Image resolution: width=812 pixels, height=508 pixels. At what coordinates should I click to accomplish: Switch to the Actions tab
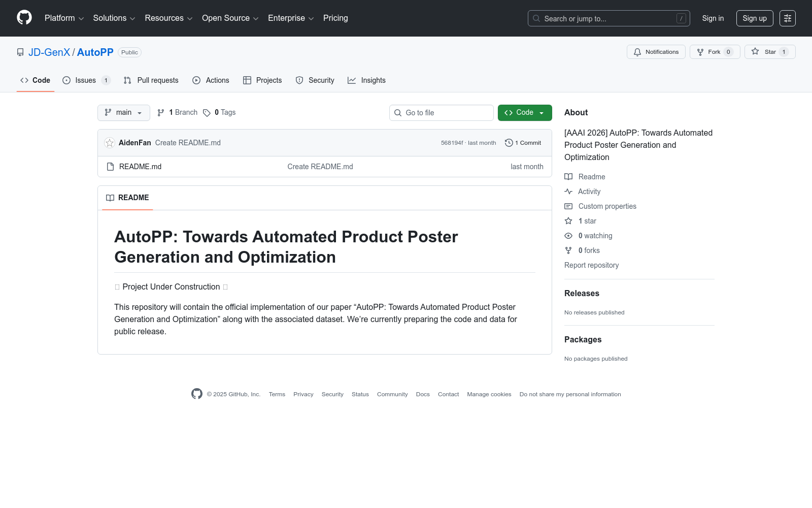pos(211,80)
